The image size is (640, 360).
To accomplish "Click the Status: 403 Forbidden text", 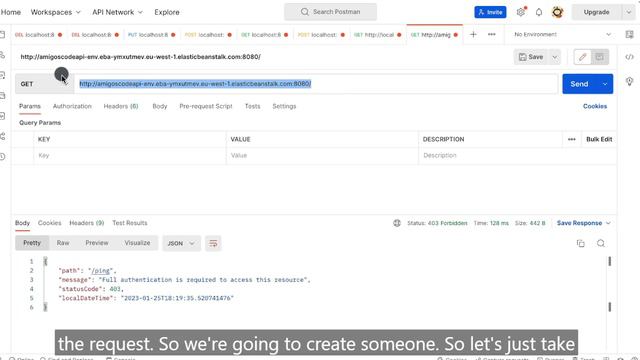I will point(437,223).
